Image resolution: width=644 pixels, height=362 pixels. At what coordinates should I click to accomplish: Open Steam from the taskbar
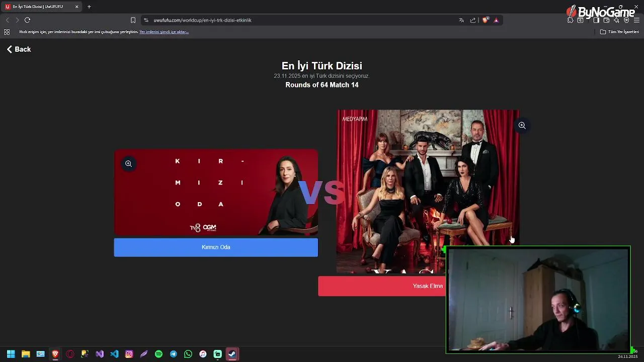[x=232, y=354]
